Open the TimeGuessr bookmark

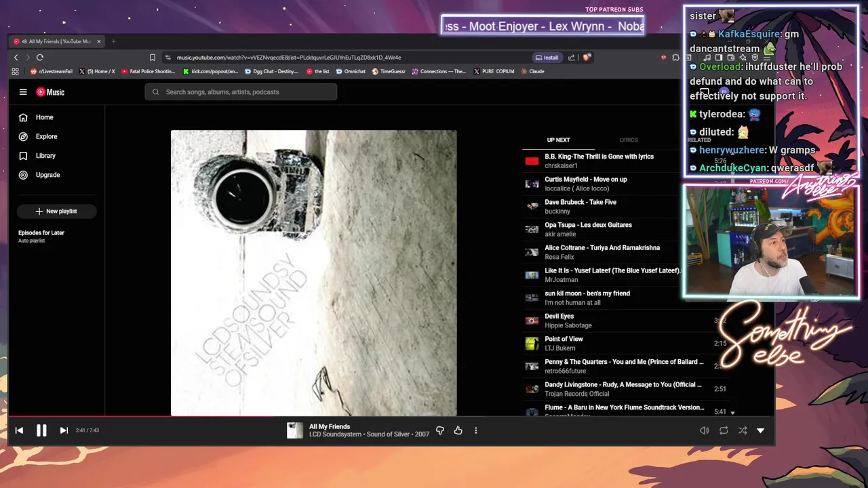(x=388, y=71)
